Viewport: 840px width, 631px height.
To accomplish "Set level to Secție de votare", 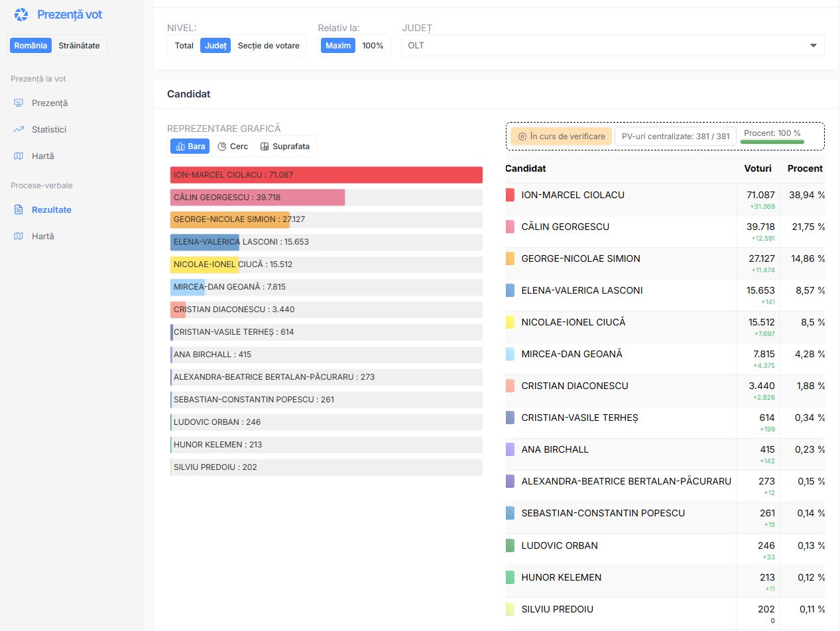I will click(x=269, y=46).
